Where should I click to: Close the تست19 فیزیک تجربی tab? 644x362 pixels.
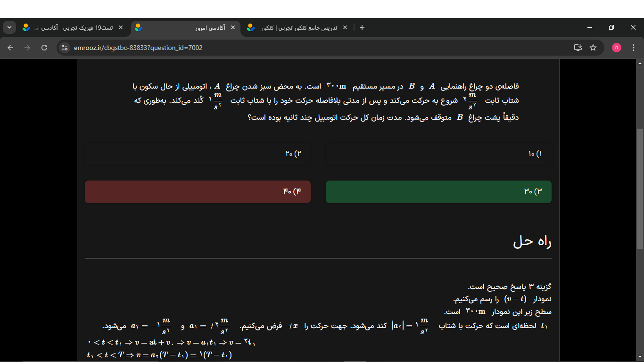click(121, 28)
